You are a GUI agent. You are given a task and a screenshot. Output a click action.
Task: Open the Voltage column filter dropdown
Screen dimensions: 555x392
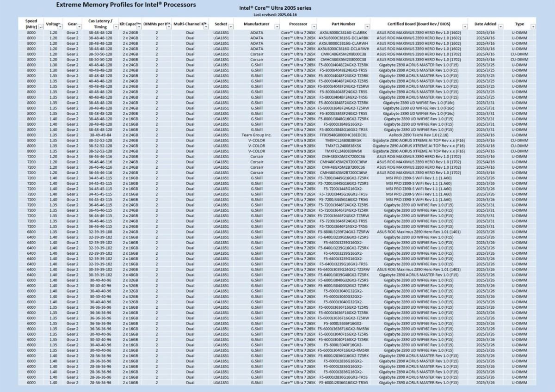(60, 27)
